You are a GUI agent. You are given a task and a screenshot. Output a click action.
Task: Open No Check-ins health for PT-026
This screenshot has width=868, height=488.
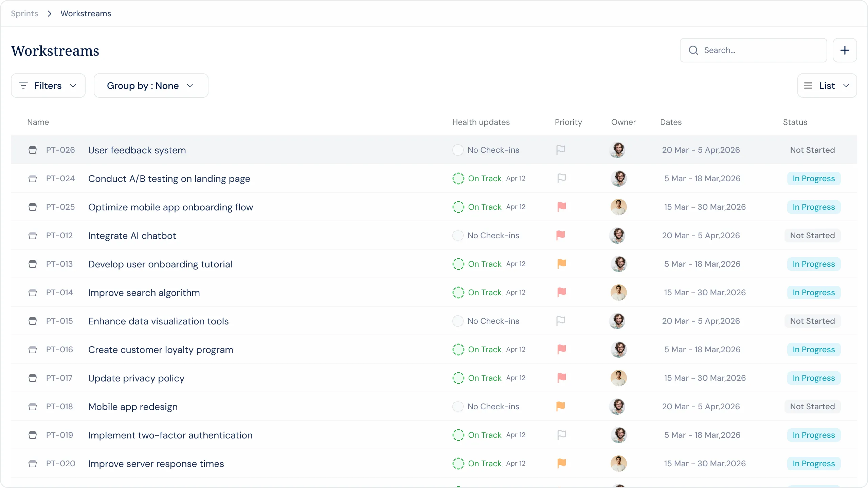pyautogui.click(x=486, y=150)
